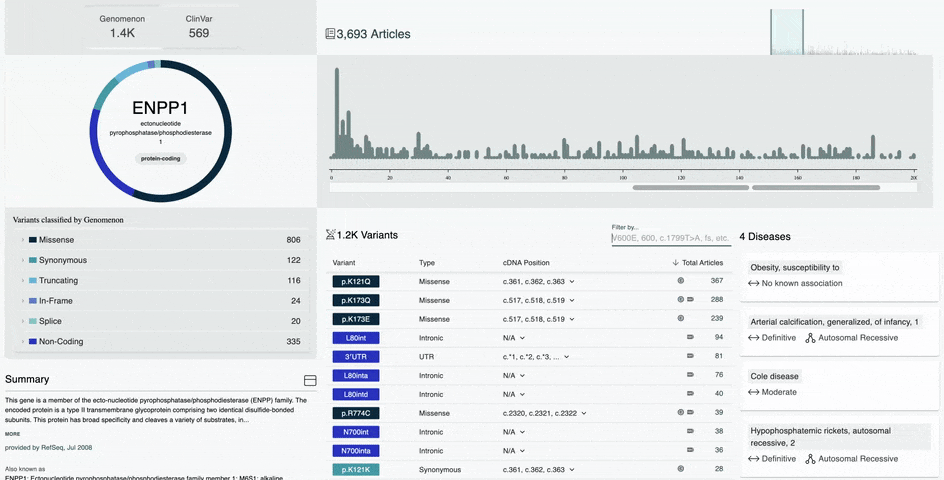The image size is (944, 480).
Task: Click the tag icon in L80intd row
Action: (690, 394)
